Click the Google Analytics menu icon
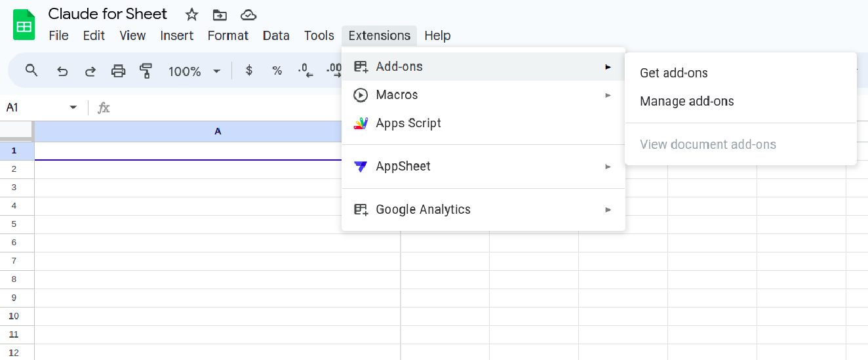 click(361, 210)
